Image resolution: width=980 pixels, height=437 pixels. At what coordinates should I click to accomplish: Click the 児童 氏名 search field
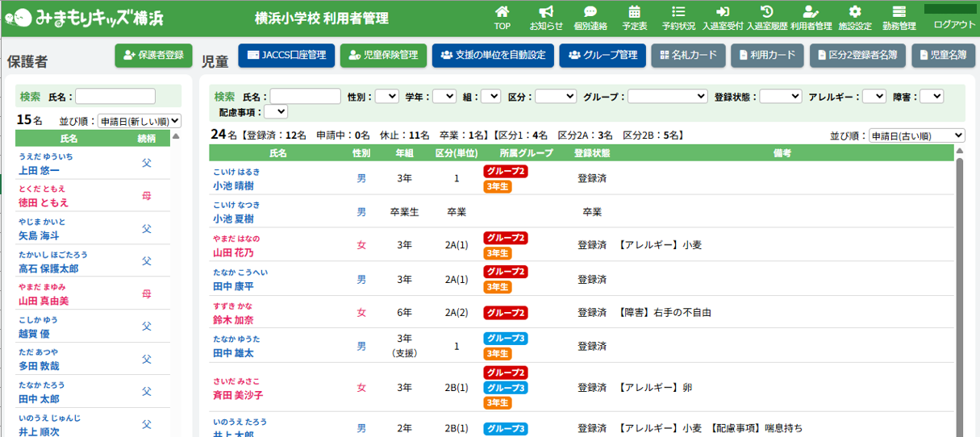click(305, 96)
